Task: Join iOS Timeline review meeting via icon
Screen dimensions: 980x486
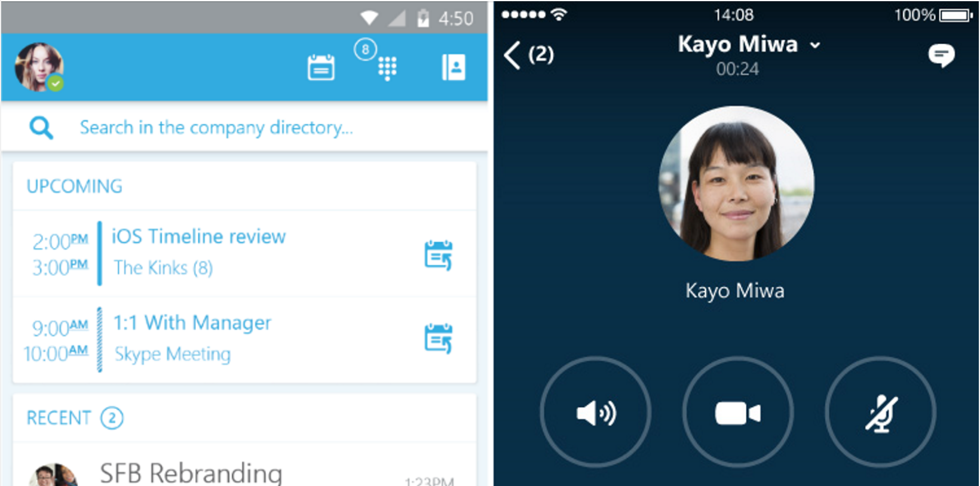Action: tap(438, 256)
